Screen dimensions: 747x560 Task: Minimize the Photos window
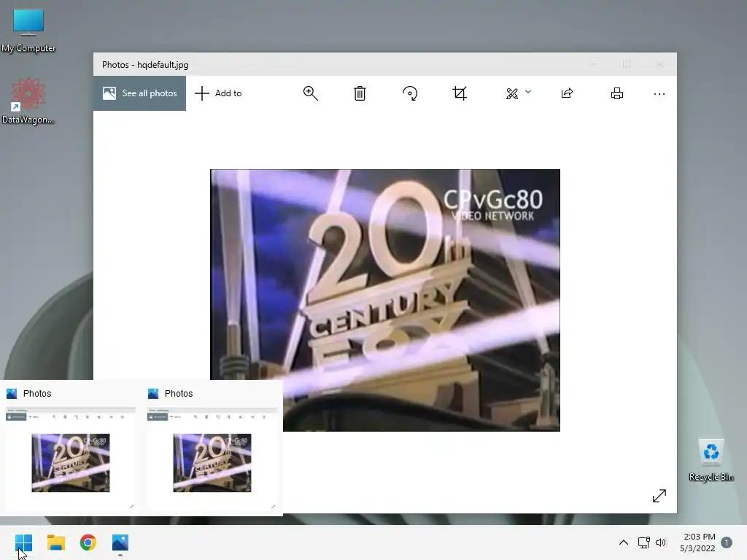[593, 64]
